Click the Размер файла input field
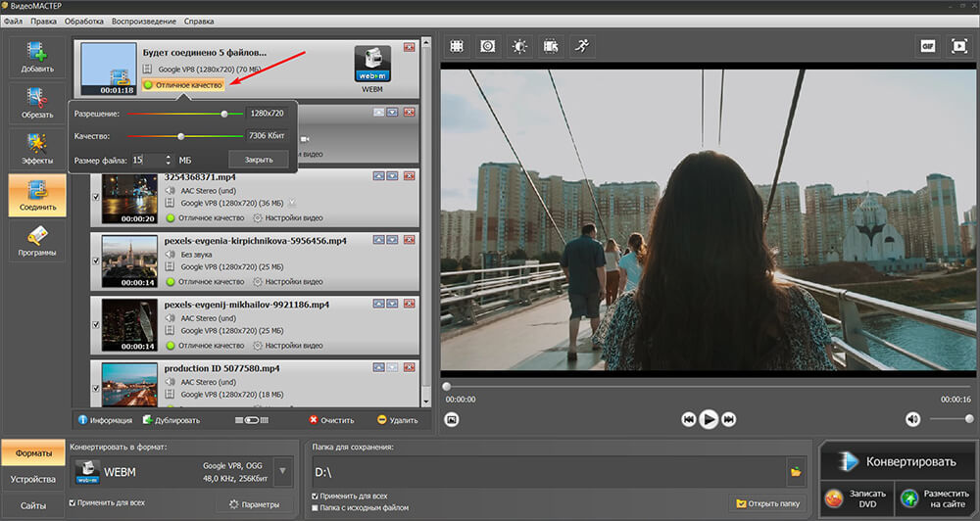980x521 pixels. tap(148, 160)
